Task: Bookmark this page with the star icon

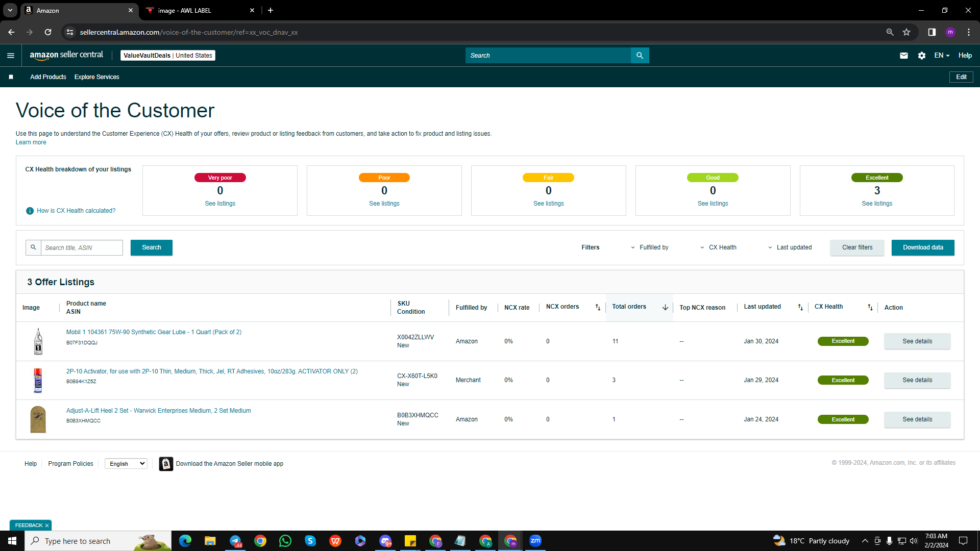Action: click(x=906, y=32)
